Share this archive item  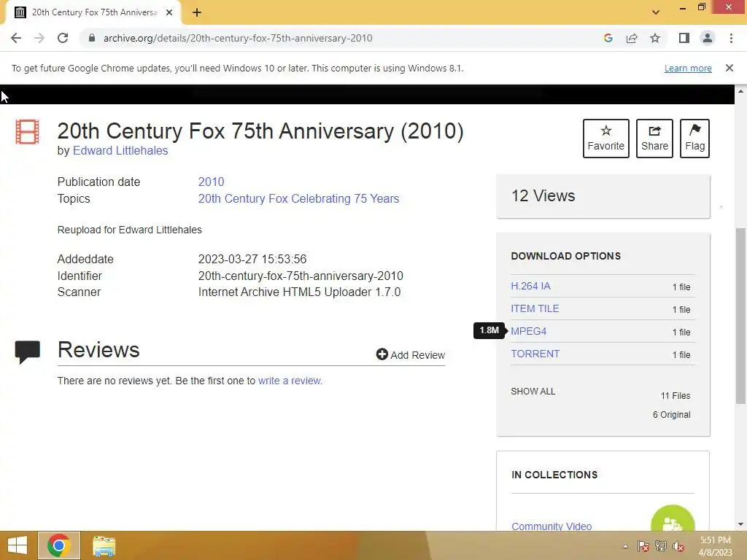pyautogui.click(x=654, y=139)
